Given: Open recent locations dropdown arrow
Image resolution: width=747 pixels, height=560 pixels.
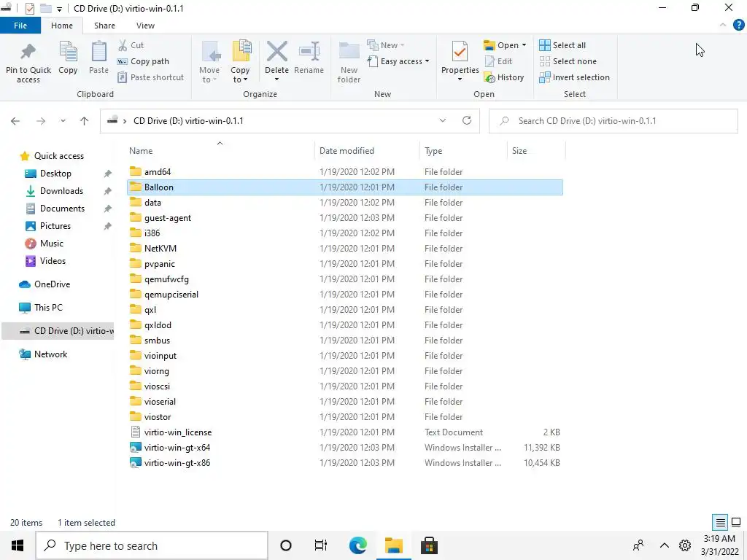Looking at the screenshot, I should pyautogui.click(x=63, y=121).
